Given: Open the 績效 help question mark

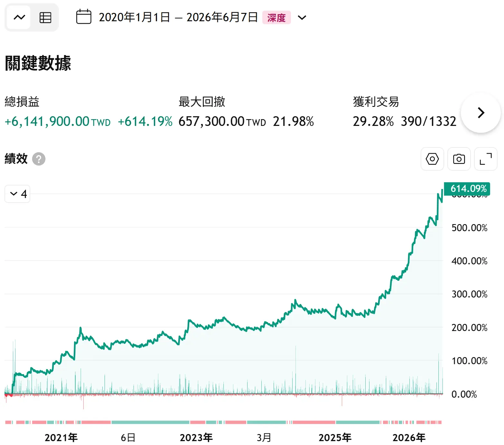Looking at the screenshot, I should [x=39, y=159].
